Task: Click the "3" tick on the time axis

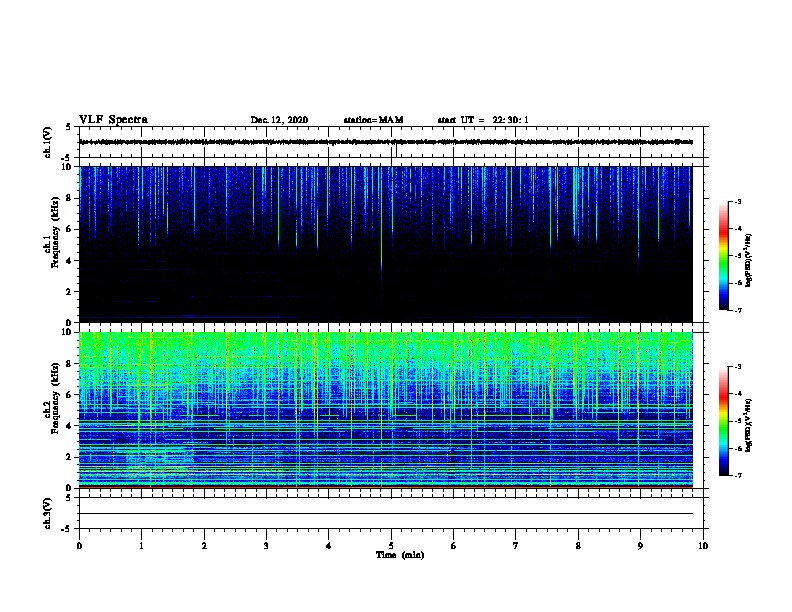Action: 266,545
